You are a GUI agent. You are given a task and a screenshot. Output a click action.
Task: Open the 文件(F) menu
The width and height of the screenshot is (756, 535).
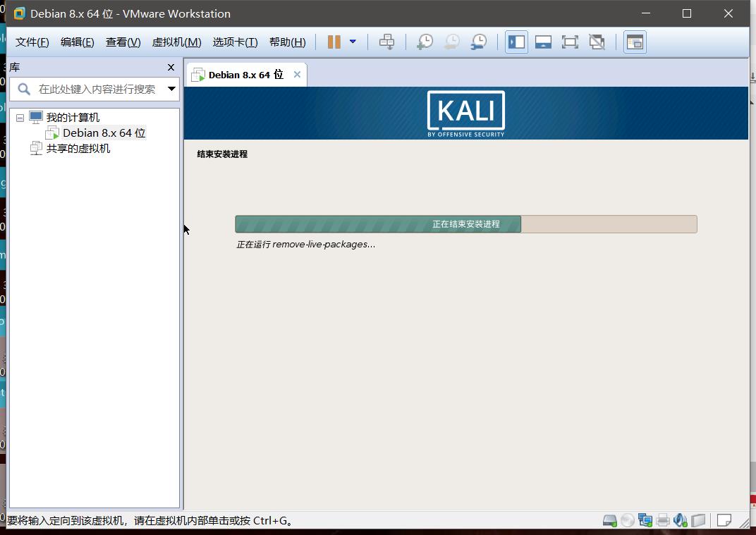(x=32, y=42)
